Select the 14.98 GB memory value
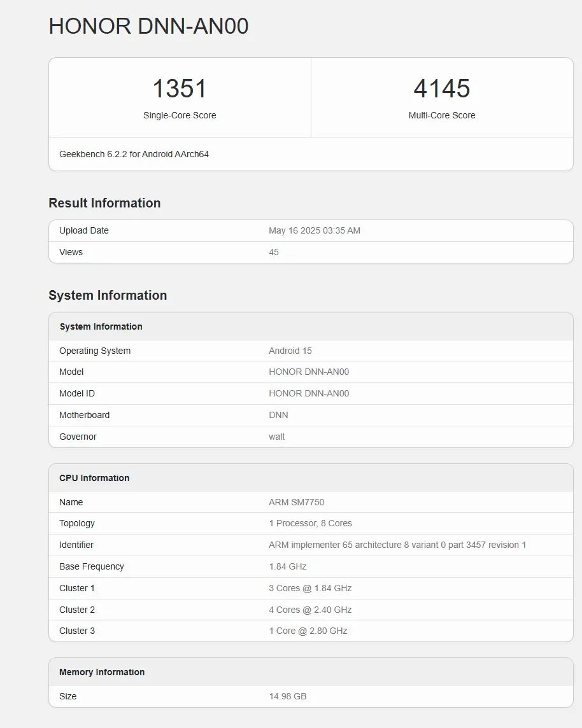Viewport: 582px width, 728px height. pyautogui.click(x=288, y=696)
